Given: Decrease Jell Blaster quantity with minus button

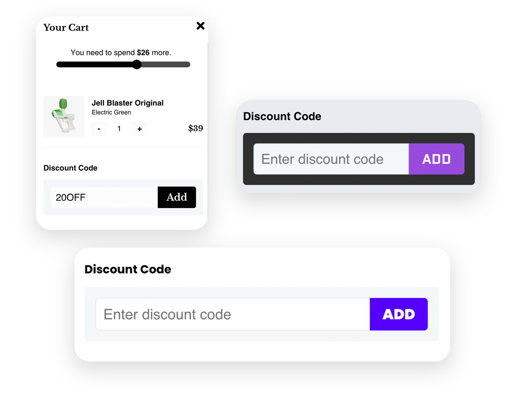Looking at the screenshot, I should 99,129.
